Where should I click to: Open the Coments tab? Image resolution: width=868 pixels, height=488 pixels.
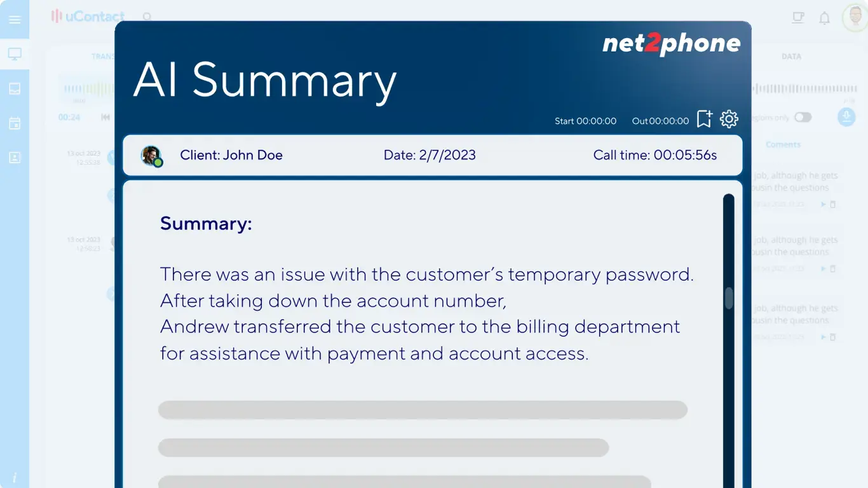tap(783, 145)
